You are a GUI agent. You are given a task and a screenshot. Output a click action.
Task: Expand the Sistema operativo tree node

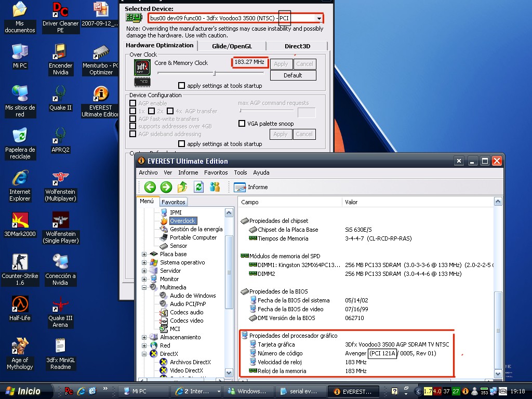pos(144,262)
